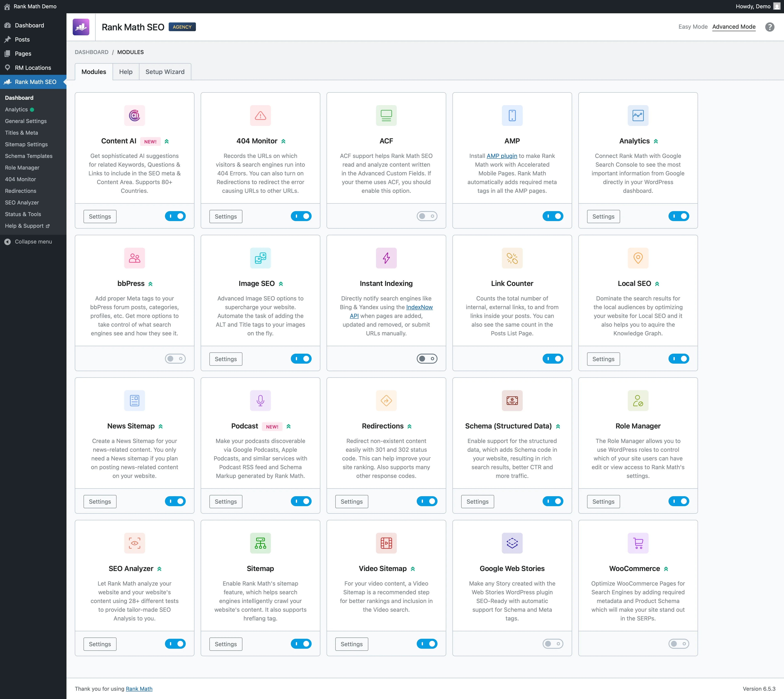
Task: Click the Analytics chart icon
Action: [638, 115]
